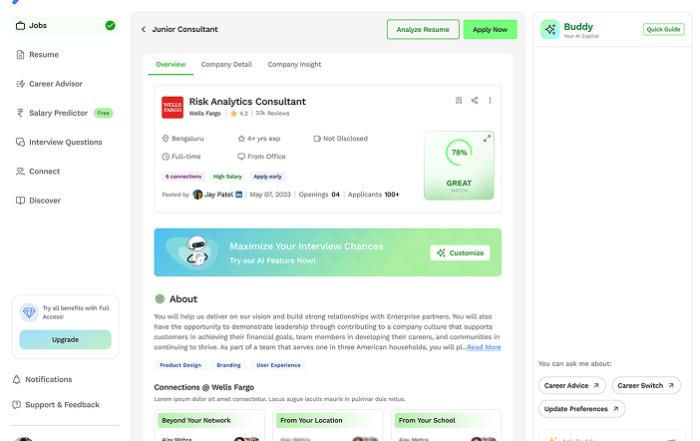Open Interview Questions section
Viewport: 700px width, 441px height.
click(65, 142)
